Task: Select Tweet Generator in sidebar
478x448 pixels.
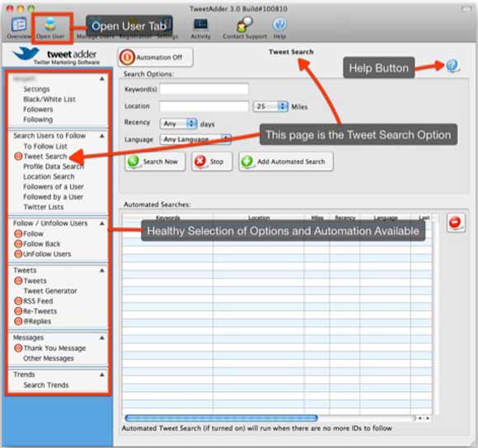Action: 50,291
